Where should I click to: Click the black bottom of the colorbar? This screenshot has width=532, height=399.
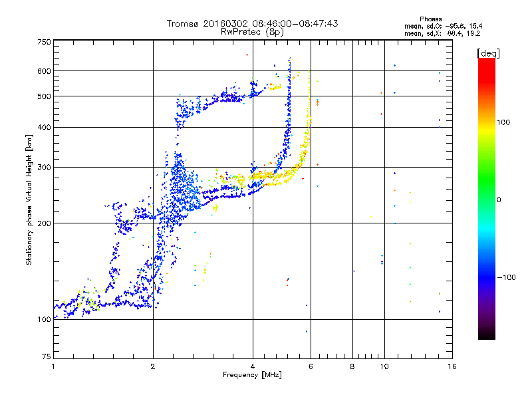[487, 335]
